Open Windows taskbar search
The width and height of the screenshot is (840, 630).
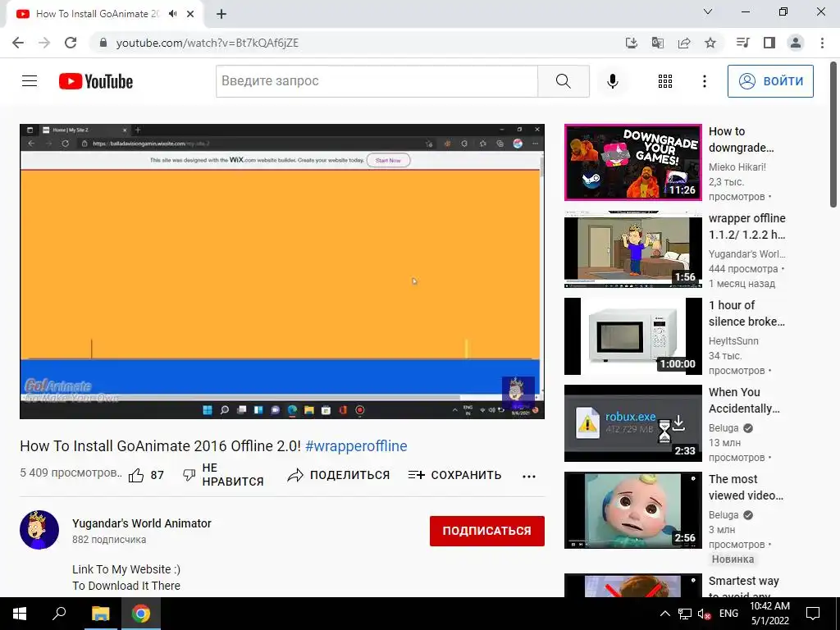[59, 614]
